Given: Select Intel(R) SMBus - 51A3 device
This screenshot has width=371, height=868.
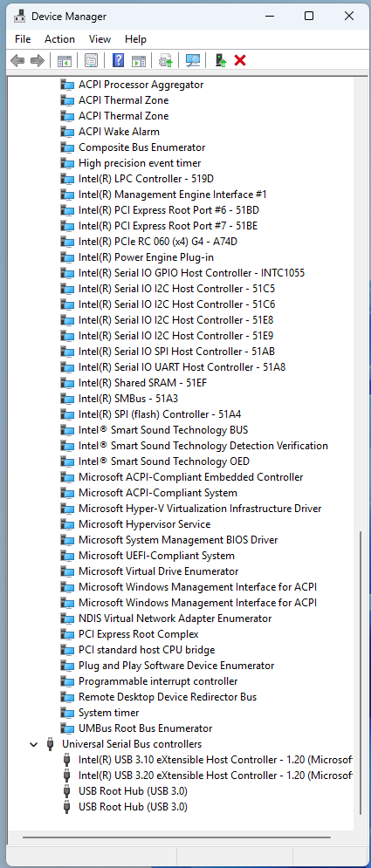Looking at the screenshot, I should [x=128, y=399].
